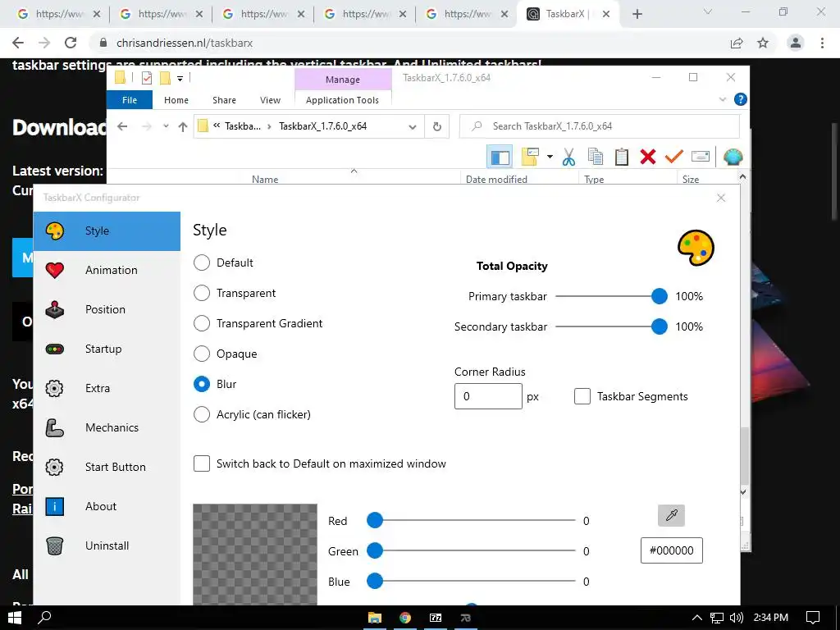Expand the Explorer address path dropdown
Viewport: 840px width, 630px height.
tap(413, 127)
